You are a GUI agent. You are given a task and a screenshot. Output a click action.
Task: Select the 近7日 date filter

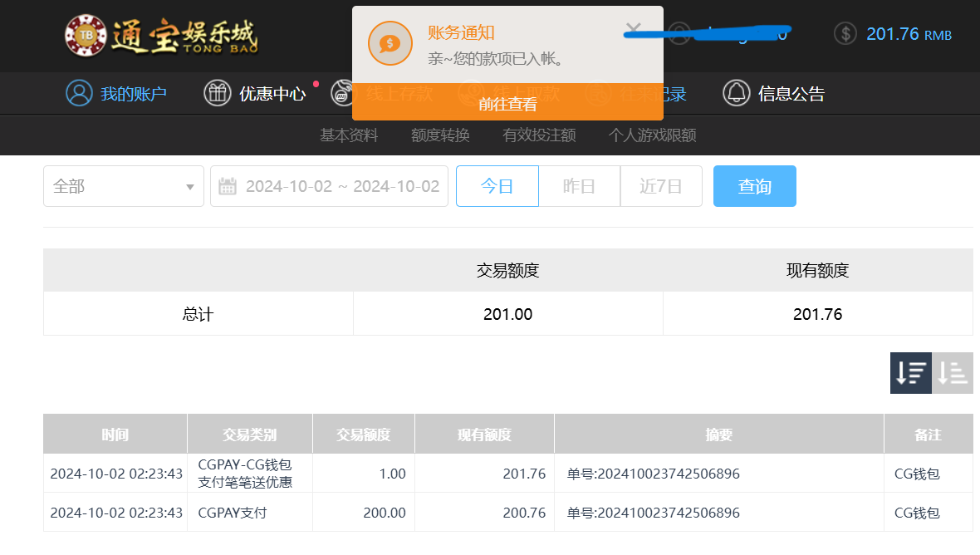[661, 186]
